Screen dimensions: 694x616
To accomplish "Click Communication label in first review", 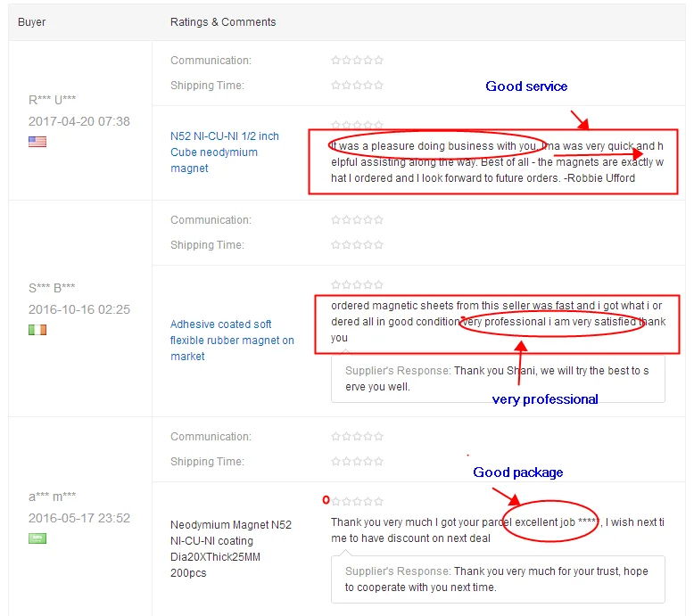I will 211,61.
